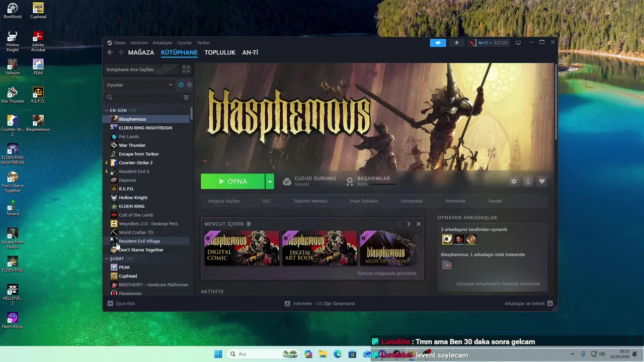Go to the TOPLULUK tab
The image size is (644, 362).
[220, 52]
